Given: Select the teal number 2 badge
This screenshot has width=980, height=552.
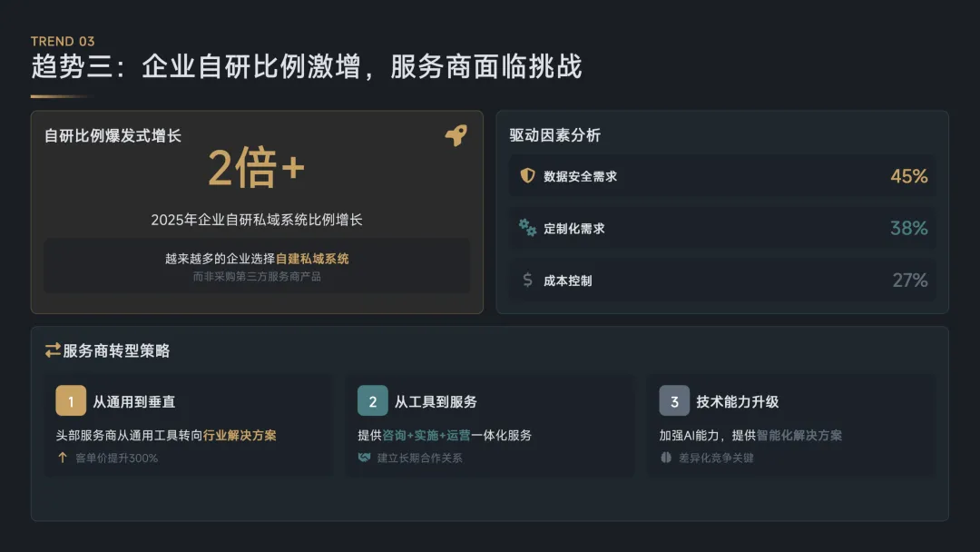Looking at the screenshot, I should (372, 401).
